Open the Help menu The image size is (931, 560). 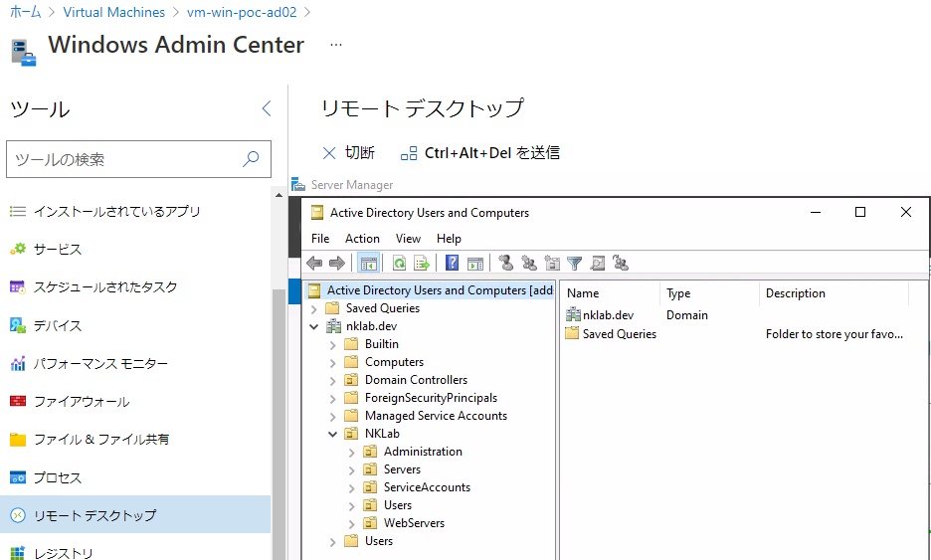click(449, 238)
